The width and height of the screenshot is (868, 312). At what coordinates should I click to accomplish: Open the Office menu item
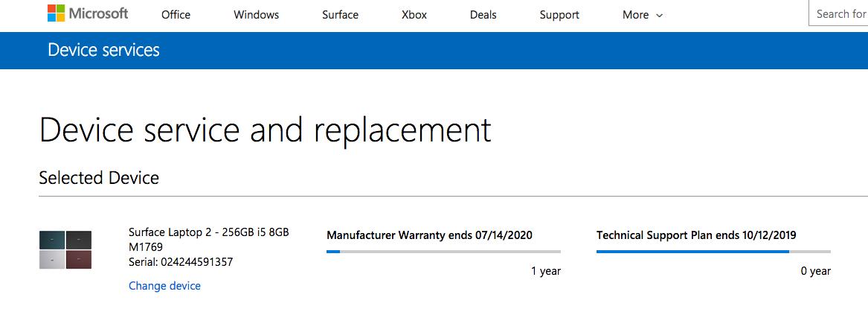[176, 15]
